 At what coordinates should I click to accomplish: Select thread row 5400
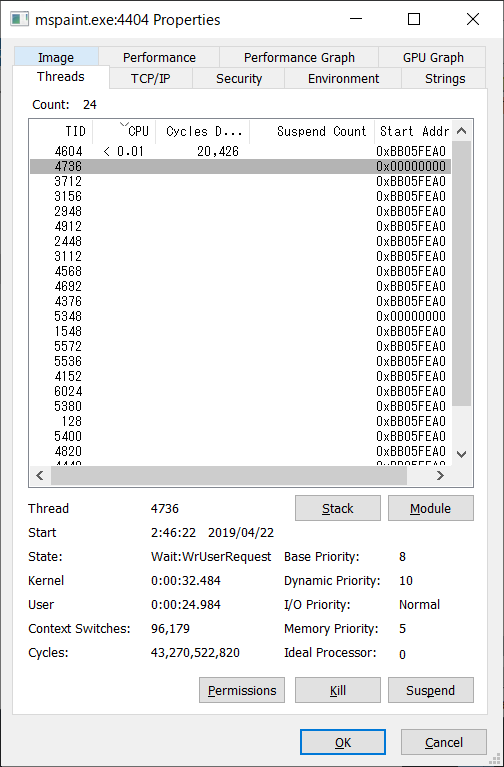(x=240, y=436)
